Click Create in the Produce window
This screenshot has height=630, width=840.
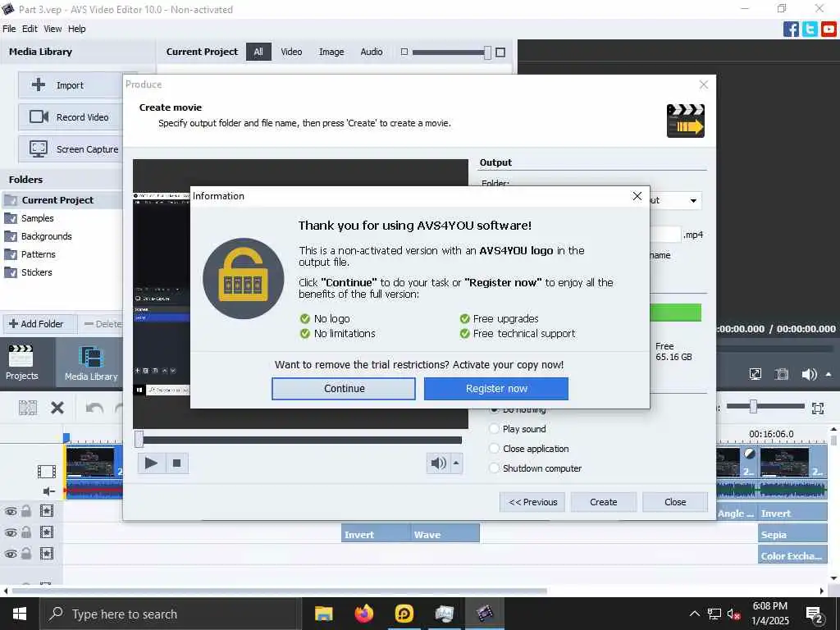coord(603,502)
